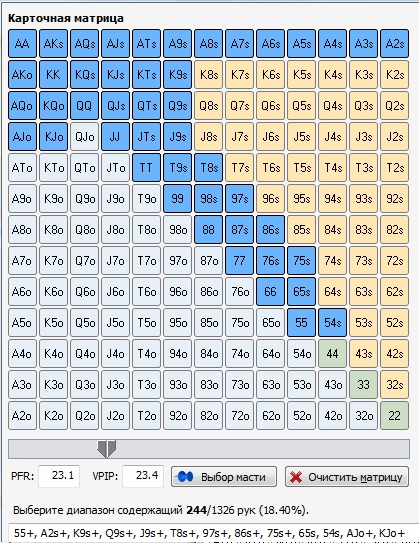The width and height of the screenshot is (419, 543).
Task: Select the ATo hand cell
Action: point(23,168)
